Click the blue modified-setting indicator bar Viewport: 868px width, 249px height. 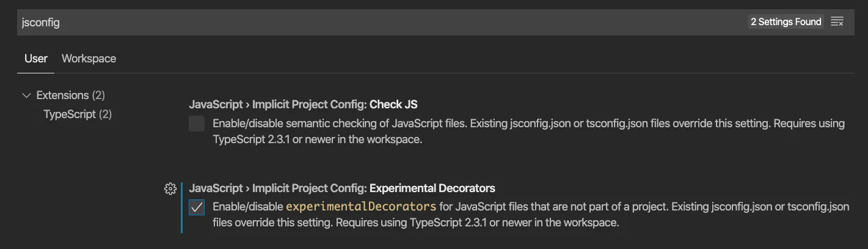pos(181,207)
